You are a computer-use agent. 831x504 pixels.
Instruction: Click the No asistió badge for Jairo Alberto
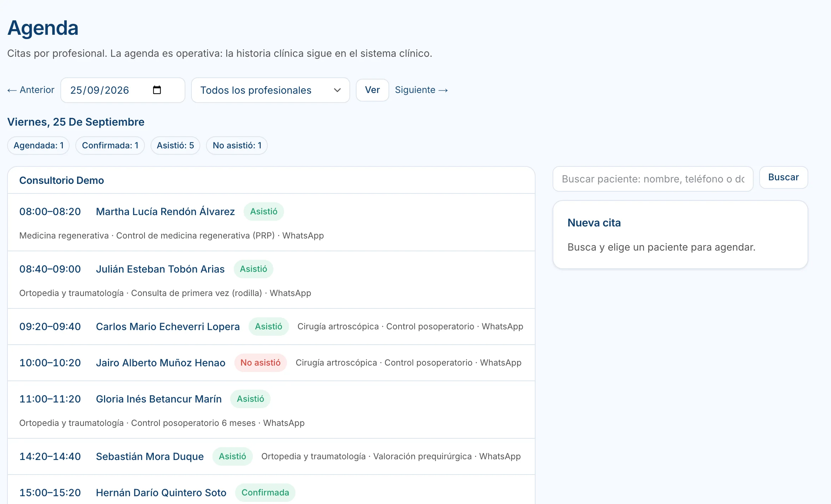click(x=261, y=363)
